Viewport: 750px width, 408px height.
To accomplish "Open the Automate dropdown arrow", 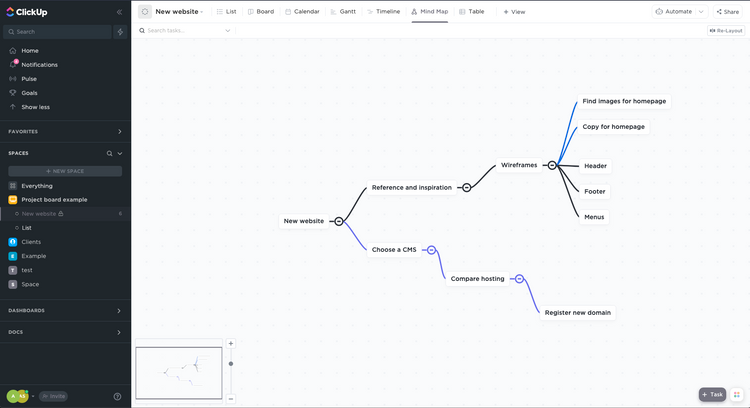I will (x=701, y=11).
